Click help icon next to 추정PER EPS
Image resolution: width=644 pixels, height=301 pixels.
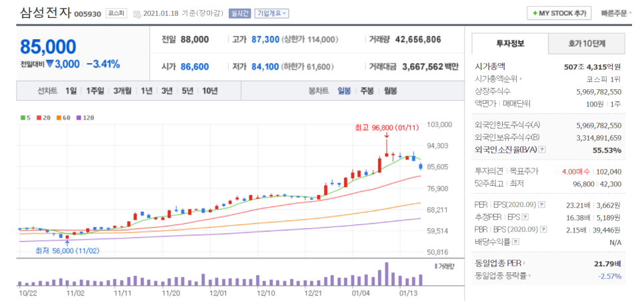tap(525, 216)
